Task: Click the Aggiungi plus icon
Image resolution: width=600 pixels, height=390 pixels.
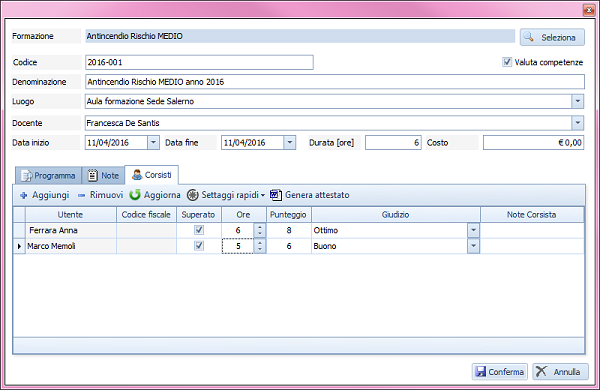Action: click(24, 195)
